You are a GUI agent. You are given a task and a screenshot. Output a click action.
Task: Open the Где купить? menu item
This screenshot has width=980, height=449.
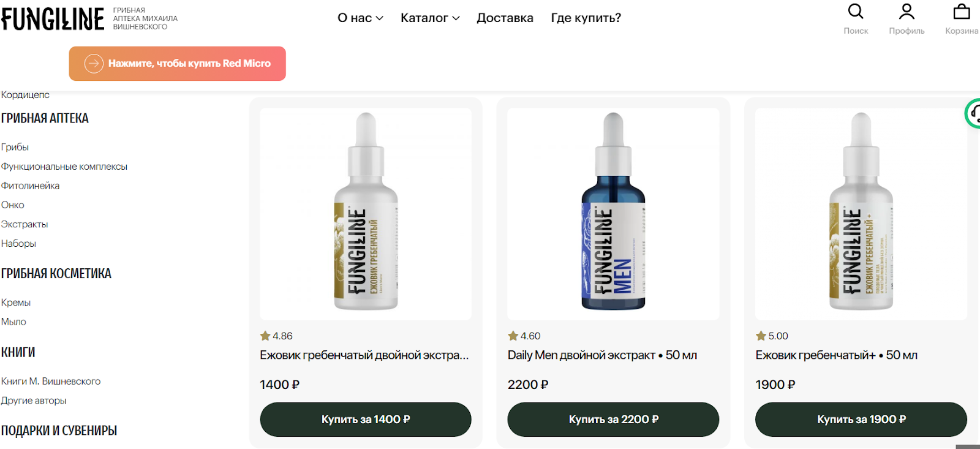pos(586,18)
